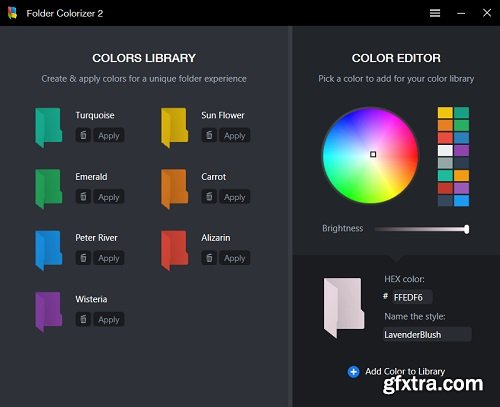Select the Carrot orange folder icon
The height and width of the screenshot is (407, 500).
(x=174, y=189)
